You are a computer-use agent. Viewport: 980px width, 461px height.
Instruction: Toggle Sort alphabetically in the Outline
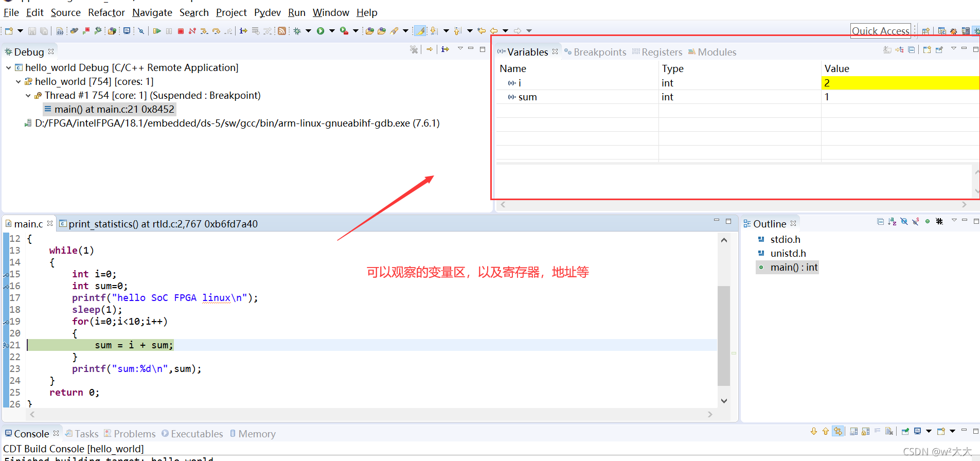click(x=892, y=221)
